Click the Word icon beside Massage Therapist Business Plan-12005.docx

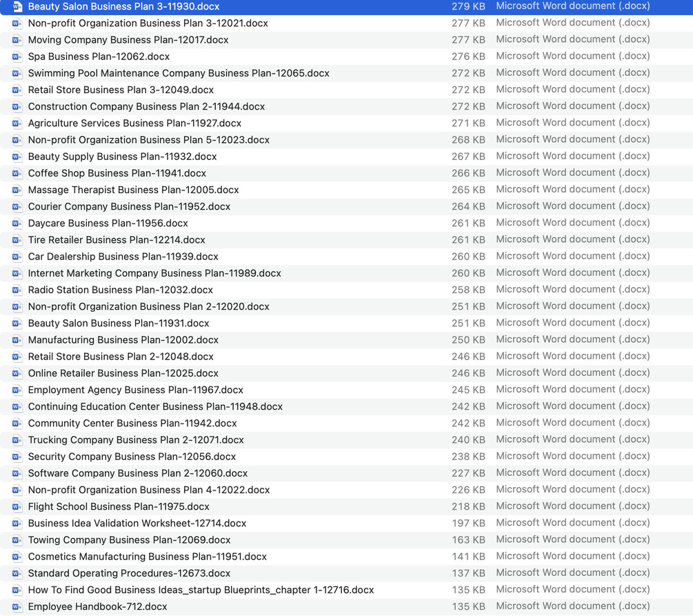click(x=17, y=190)
